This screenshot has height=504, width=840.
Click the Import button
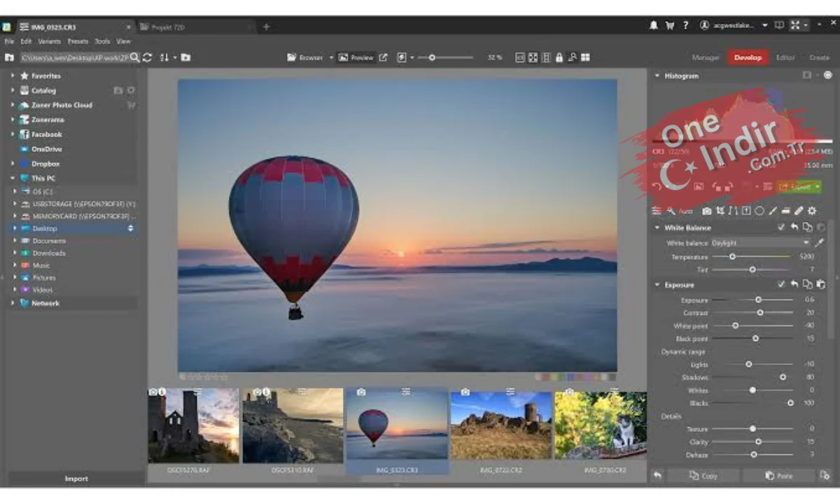tap(76, 479)
